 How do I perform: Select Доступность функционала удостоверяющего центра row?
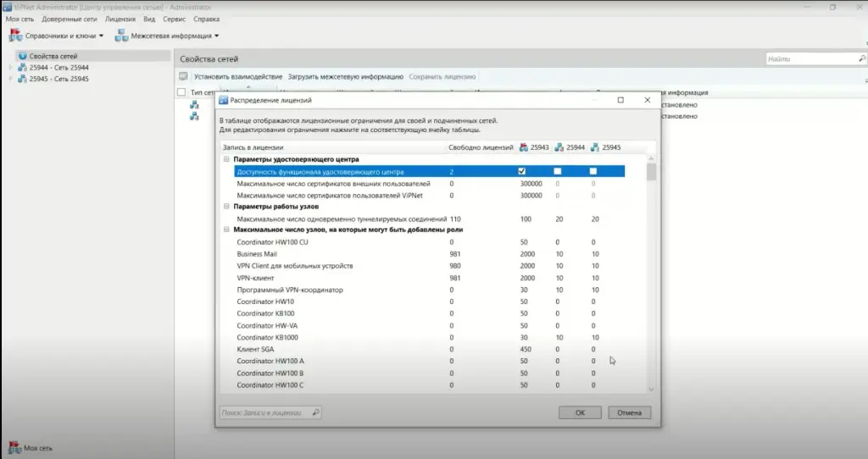(429, 171)
